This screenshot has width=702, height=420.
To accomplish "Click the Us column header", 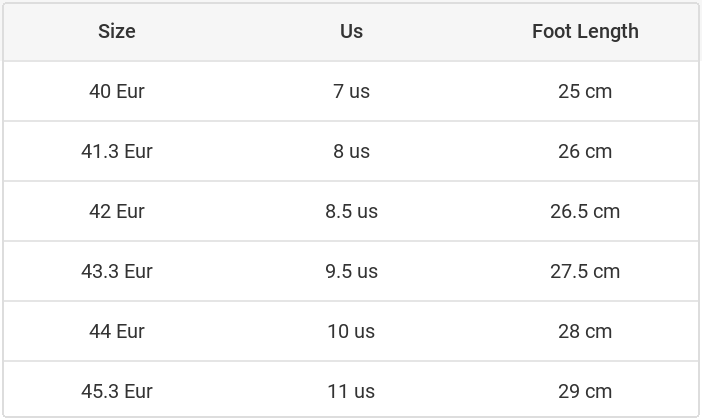I will (351, 31).
